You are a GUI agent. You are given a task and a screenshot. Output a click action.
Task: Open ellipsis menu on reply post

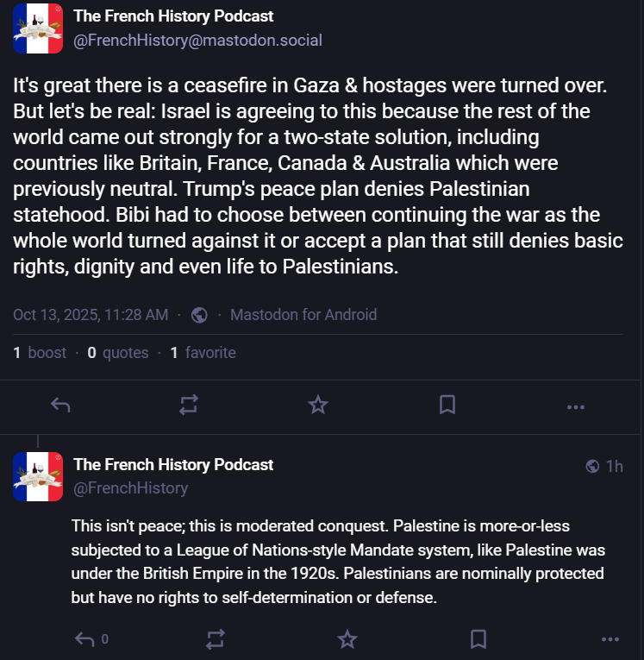[610, 639]
